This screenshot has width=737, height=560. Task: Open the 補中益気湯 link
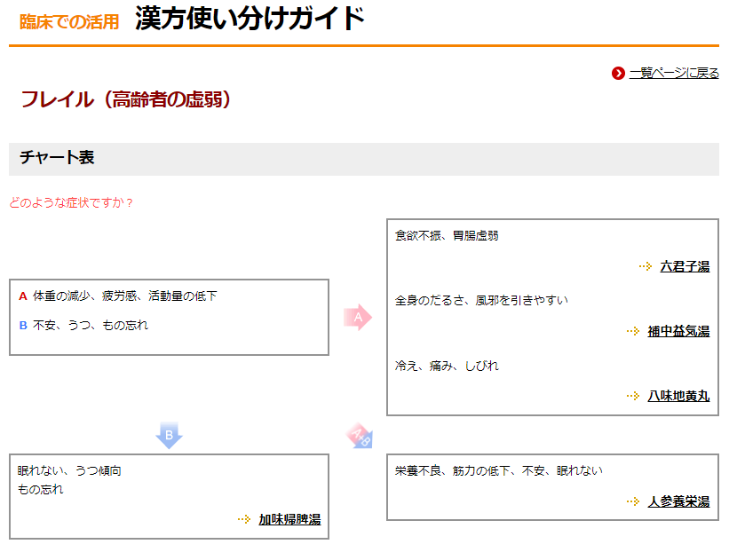[x=678, y=331]
